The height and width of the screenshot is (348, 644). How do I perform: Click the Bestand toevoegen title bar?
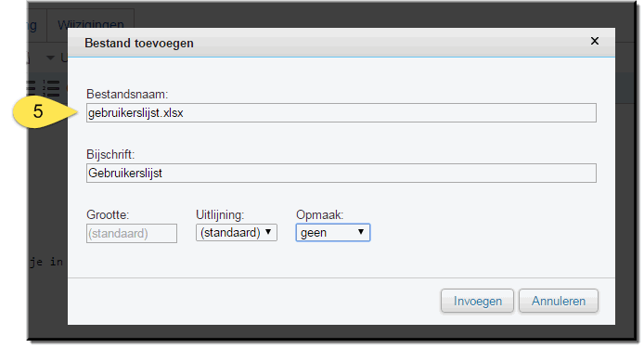tap(328, 43)
